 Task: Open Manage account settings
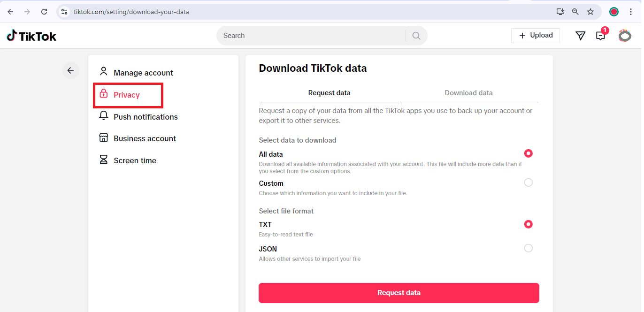143,73
